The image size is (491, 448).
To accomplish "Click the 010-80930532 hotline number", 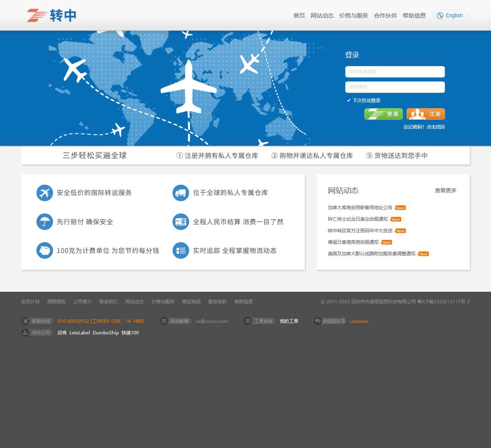I will point(73,321).
